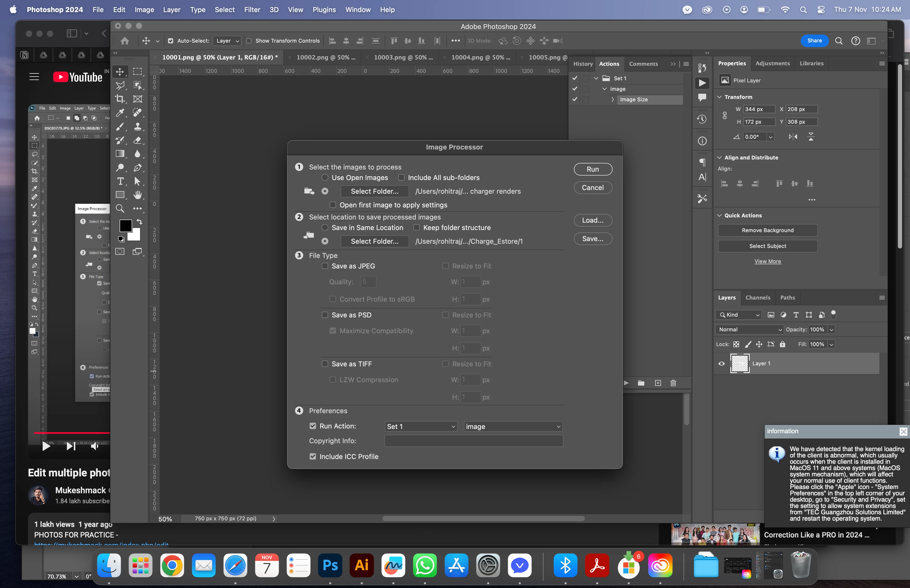Select the Use Open Images radio button

(325, 178)
